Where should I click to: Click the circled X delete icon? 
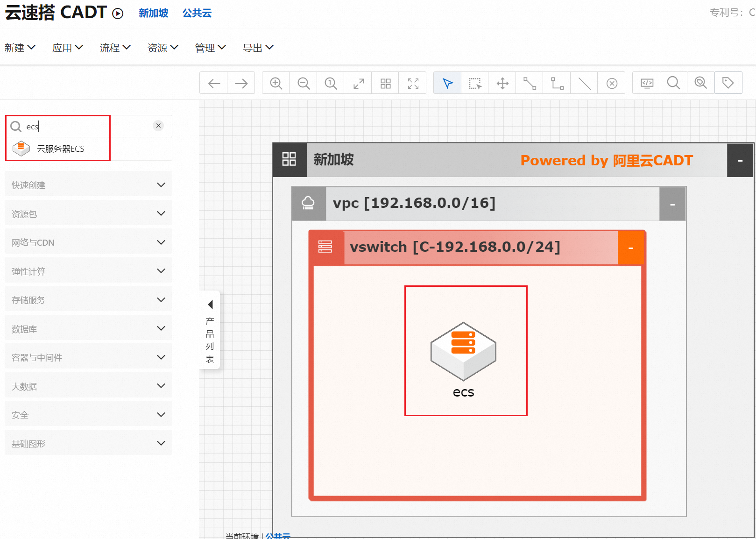tap(612, 83)
